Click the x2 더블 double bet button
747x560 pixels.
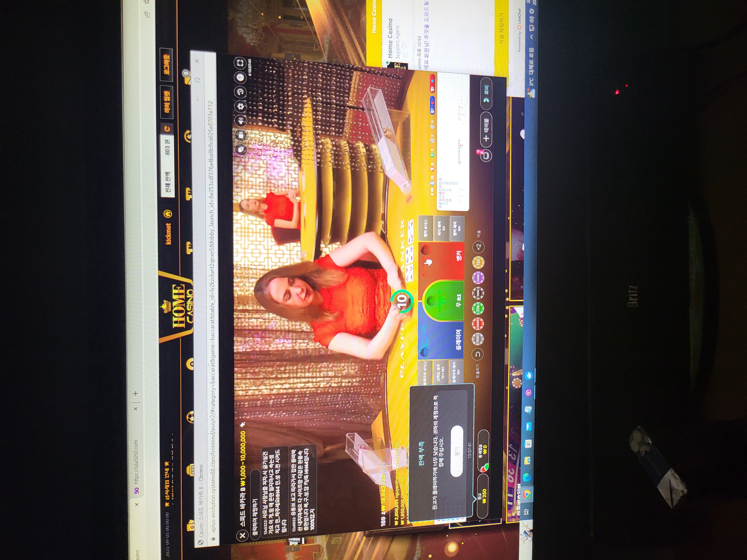478,247
